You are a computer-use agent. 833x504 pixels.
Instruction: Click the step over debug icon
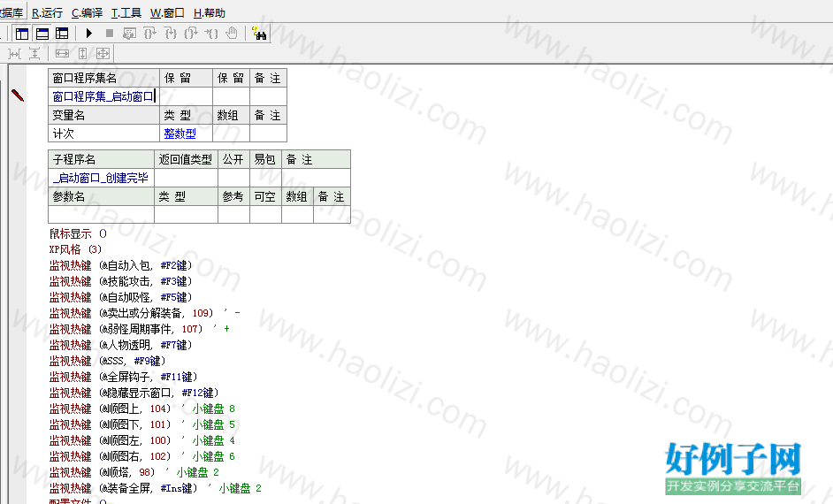click(149, 34)
